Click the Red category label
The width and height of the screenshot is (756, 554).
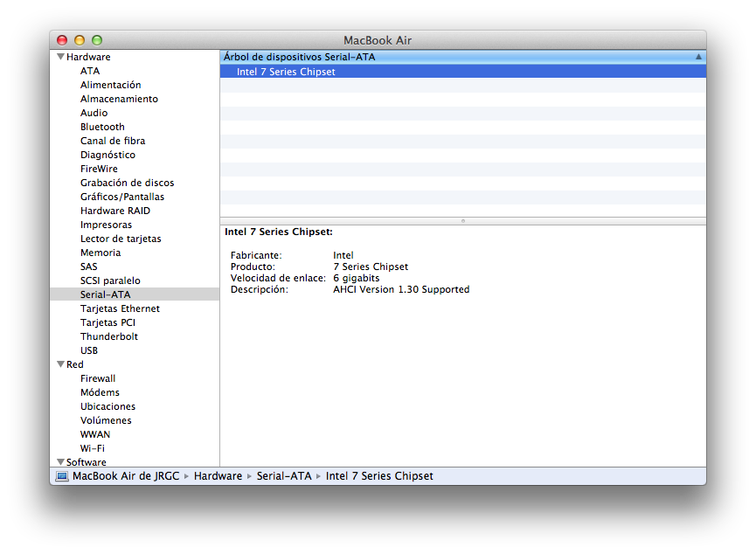coord(75,364)
